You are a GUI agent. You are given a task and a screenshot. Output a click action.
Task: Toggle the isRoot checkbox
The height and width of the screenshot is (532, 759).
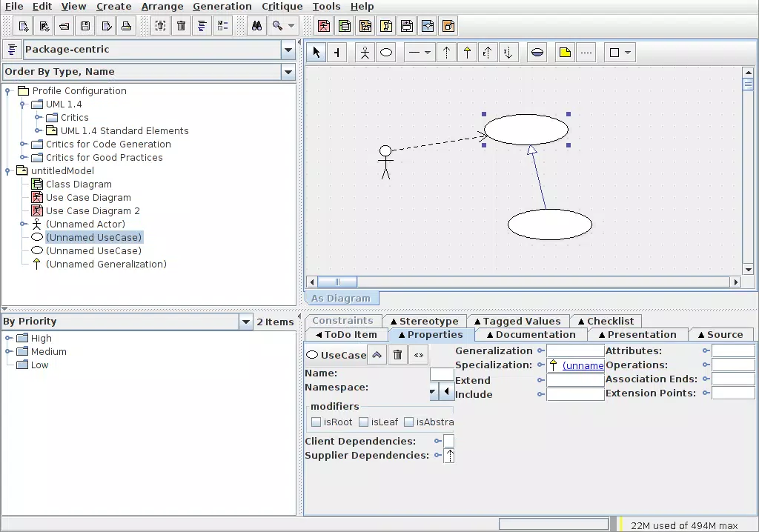coord(316,422)
